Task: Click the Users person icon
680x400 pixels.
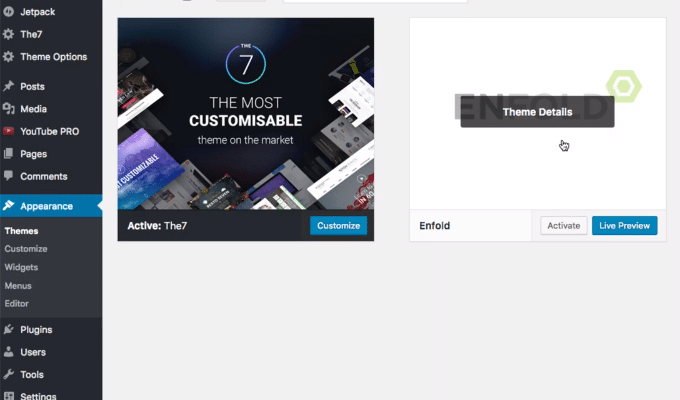Action: click(x=8, y=352)
